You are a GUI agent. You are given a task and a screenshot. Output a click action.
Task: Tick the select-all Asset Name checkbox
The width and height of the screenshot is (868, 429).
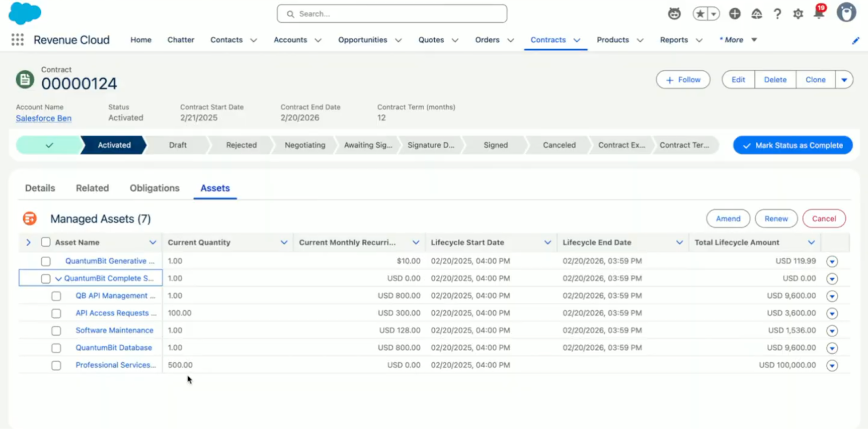[x=46, y=242]
